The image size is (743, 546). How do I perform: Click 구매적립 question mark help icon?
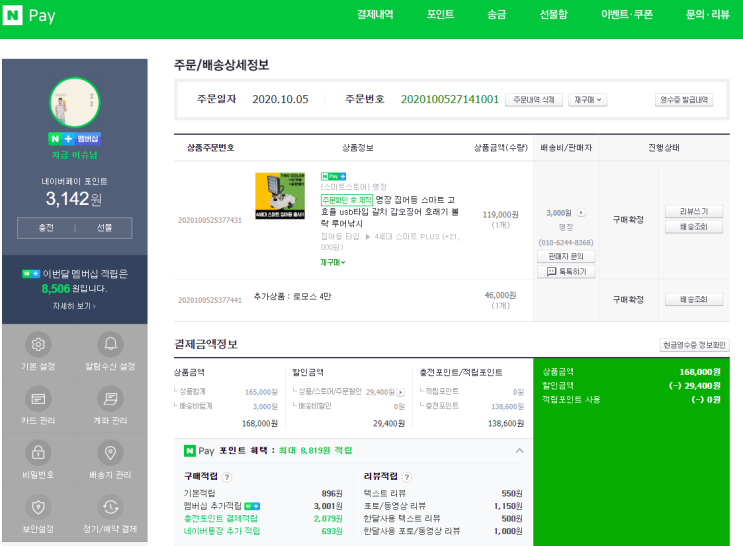[x=227, y=477]
